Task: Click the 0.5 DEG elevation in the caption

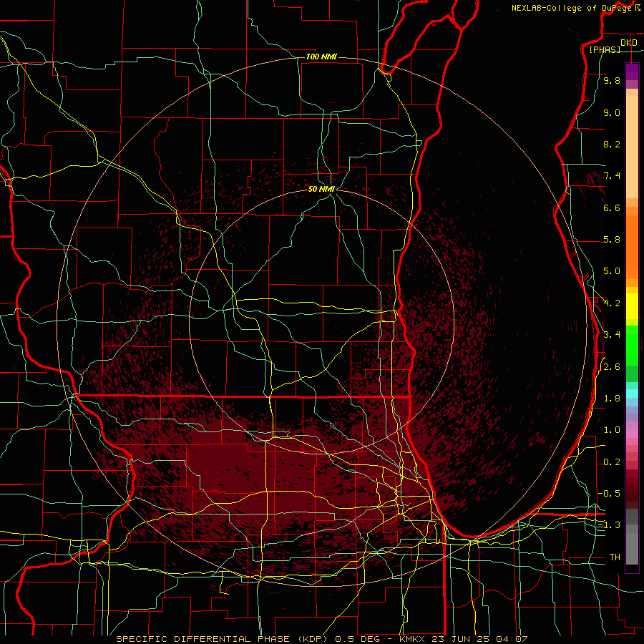Action: click(358, 639)
